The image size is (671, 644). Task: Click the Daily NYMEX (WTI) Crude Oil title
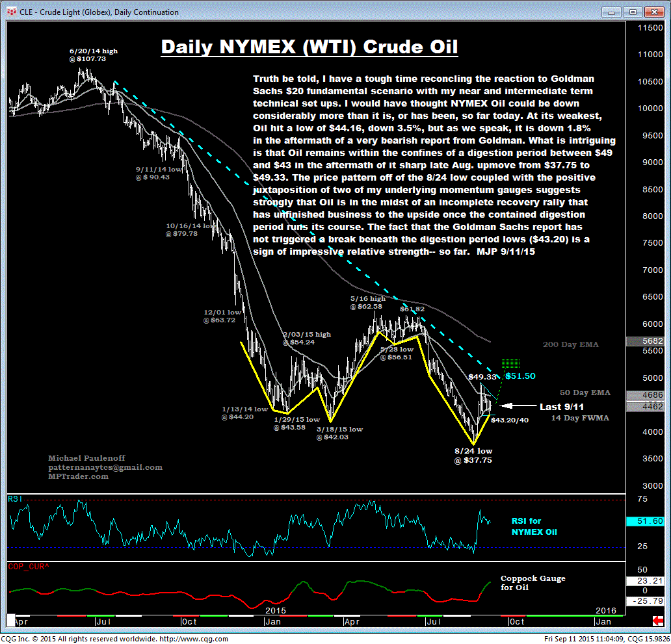(x=309, y=47)
